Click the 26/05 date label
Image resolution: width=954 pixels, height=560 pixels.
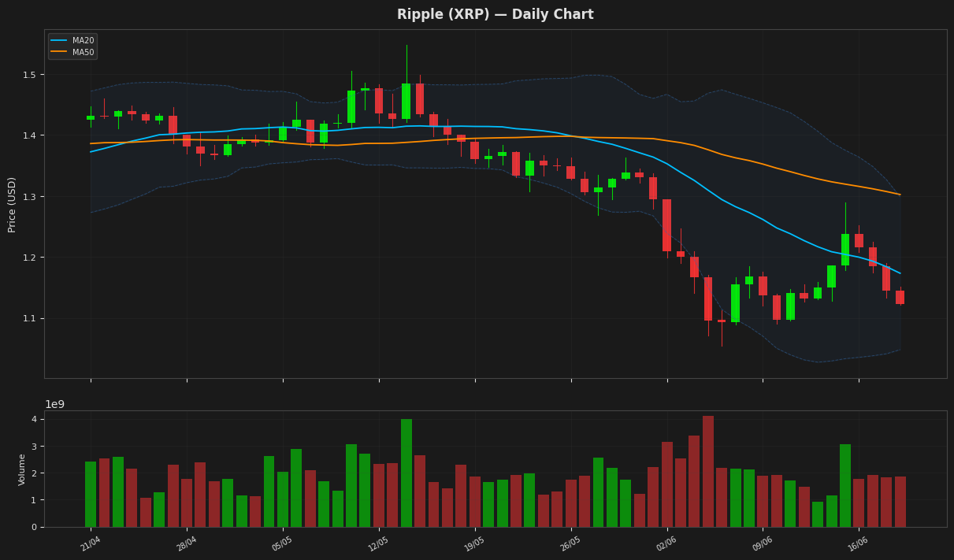pyautogui.click(x=571, y=543)
